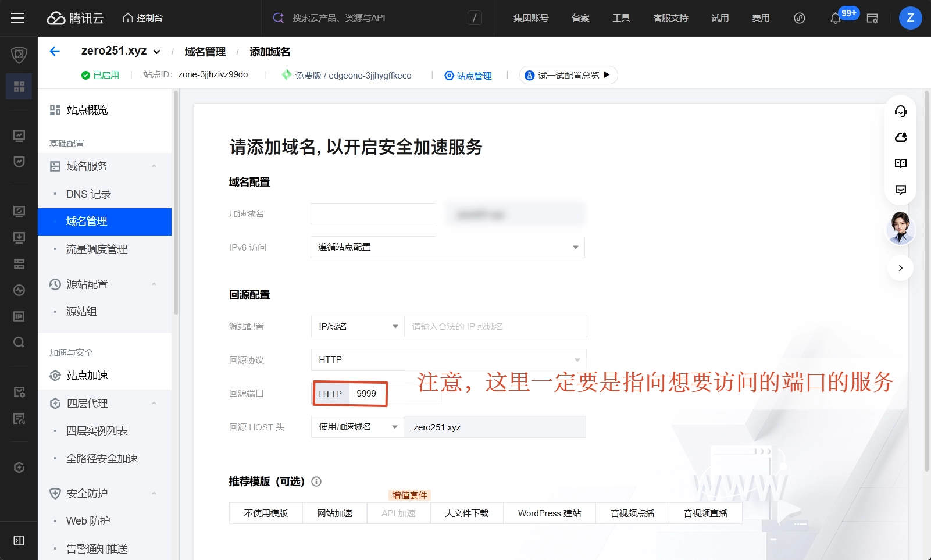The height and width of the screenshot is (560, 931).
Task: Click the Tencent Cloud logo
Action: pyautogui.click(x=75, y=18)
